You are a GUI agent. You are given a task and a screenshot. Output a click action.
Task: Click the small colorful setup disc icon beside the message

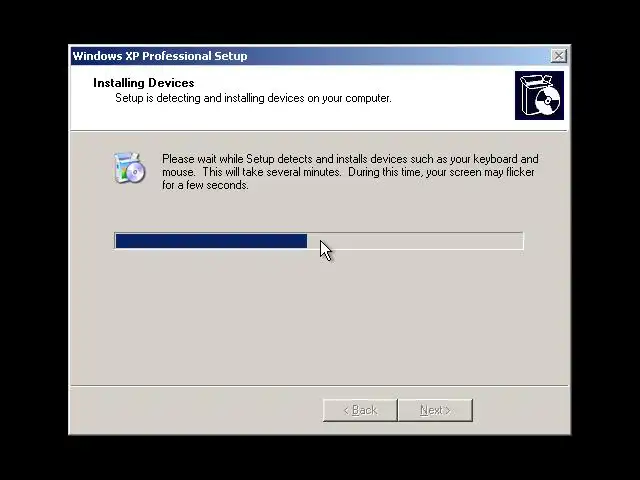[x=129, y=167]
